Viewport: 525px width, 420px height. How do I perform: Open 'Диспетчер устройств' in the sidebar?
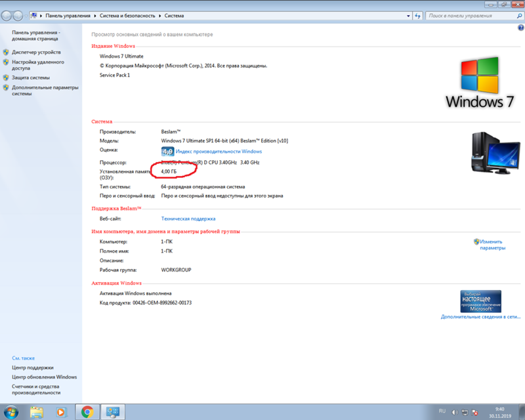click(x=36, y=52)
